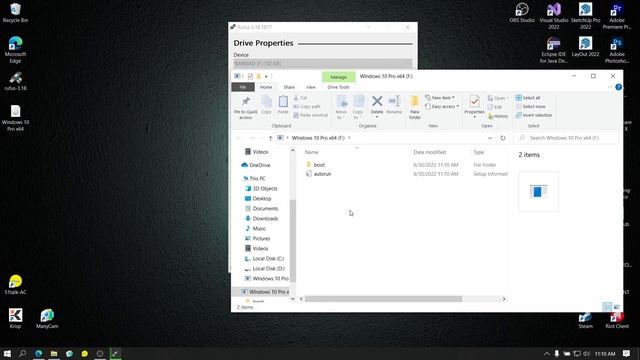Click the Back arrow in Explorer navigation

(x=240, y=138)
